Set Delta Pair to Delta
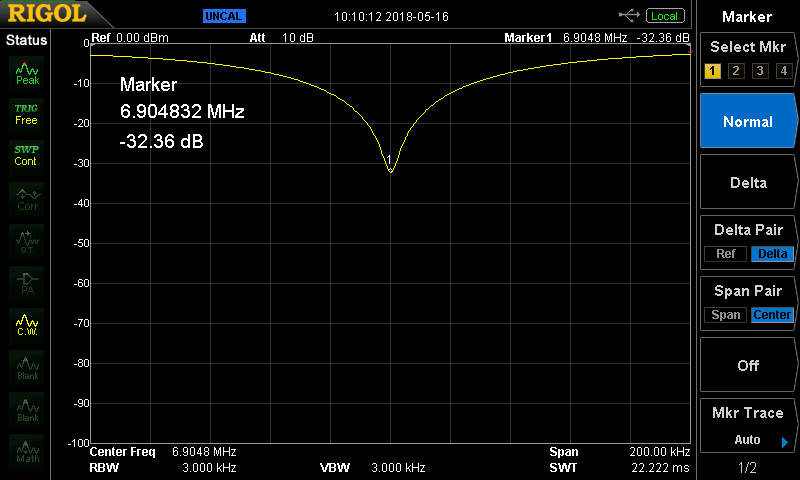Screen dimensions: 800x480 coord(772,254)
